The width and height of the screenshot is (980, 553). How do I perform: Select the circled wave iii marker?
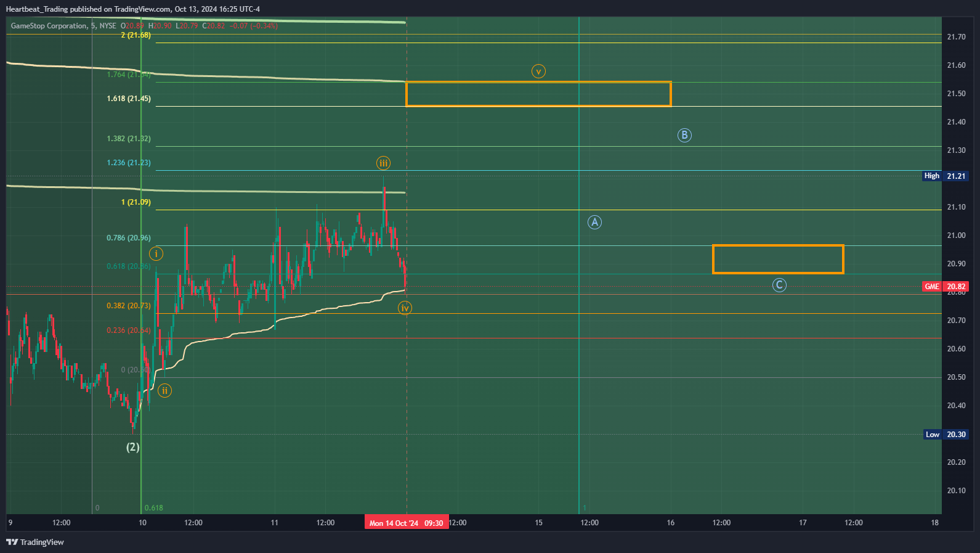coord(383,163)
